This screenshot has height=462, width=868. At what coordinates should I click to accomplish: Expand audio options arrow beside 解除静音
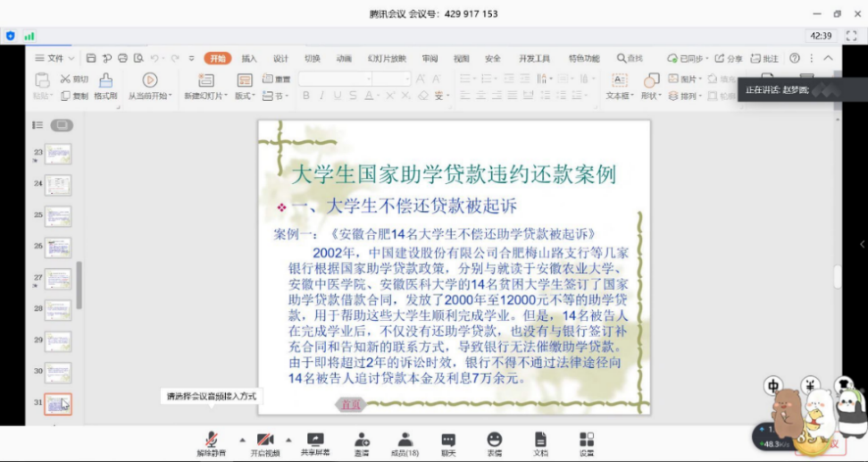[x=241, y=440]
